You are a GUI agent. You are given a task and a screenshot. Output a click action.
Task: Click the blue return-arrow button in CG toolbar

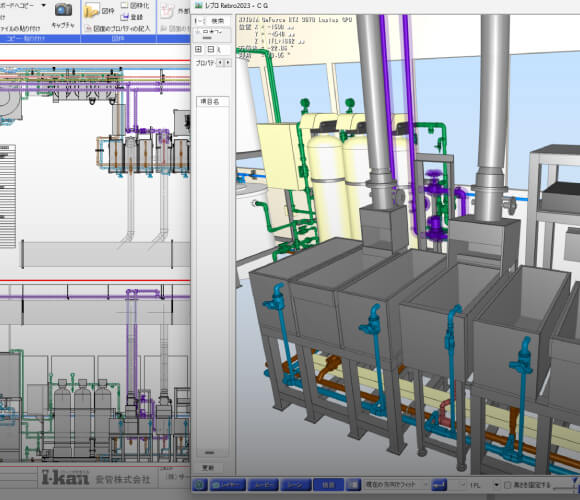point(439,484)
